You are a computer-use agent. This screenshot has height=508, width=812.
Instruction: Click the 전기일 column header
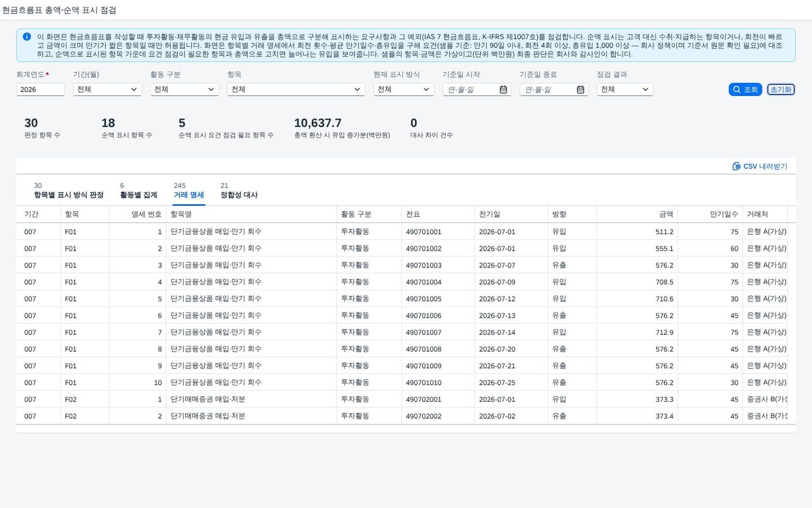511,214
